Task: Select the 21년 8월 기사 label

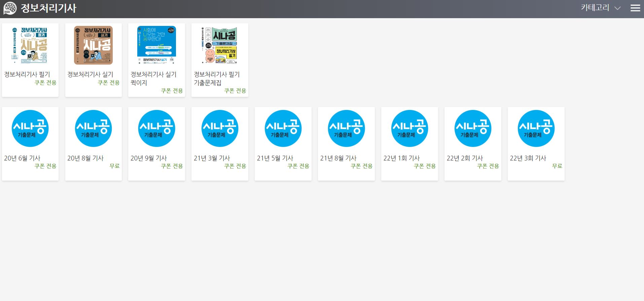Action: [338, 158]
